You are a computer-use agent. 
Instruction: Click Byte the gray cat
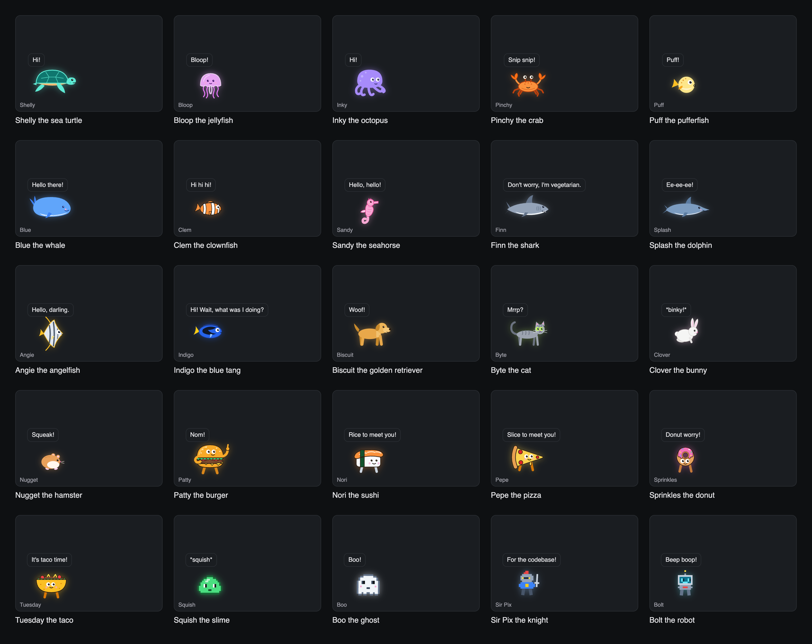coord(528,333)
